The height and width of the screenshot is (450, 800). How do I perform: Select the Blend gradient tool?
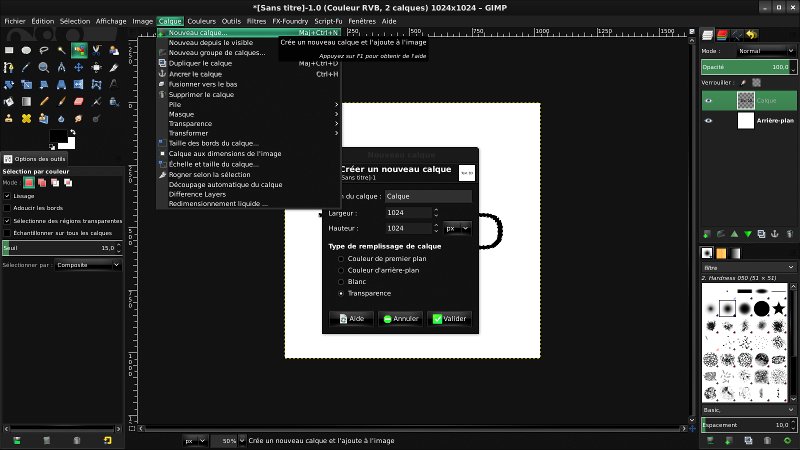pos(27,102)
